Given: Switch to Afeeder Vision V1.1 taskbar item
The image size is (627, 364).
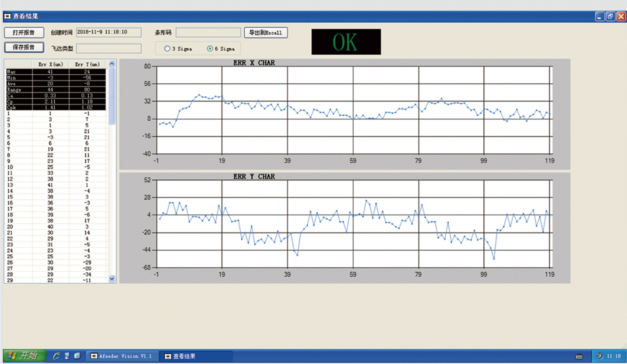Looking at the screenshot, I should coord(122,356).
